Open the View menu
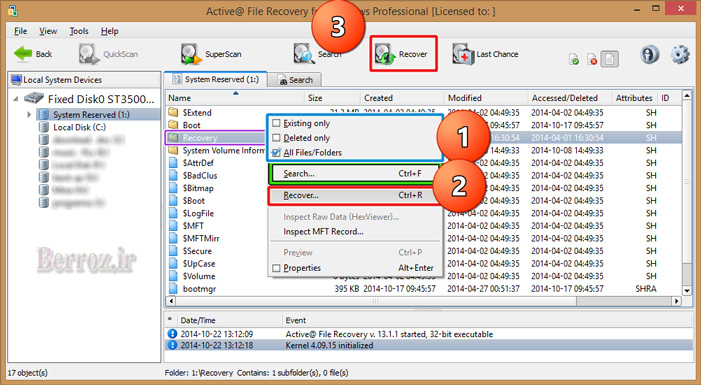This screenshot has height=385, width=701. pos(48,31)
